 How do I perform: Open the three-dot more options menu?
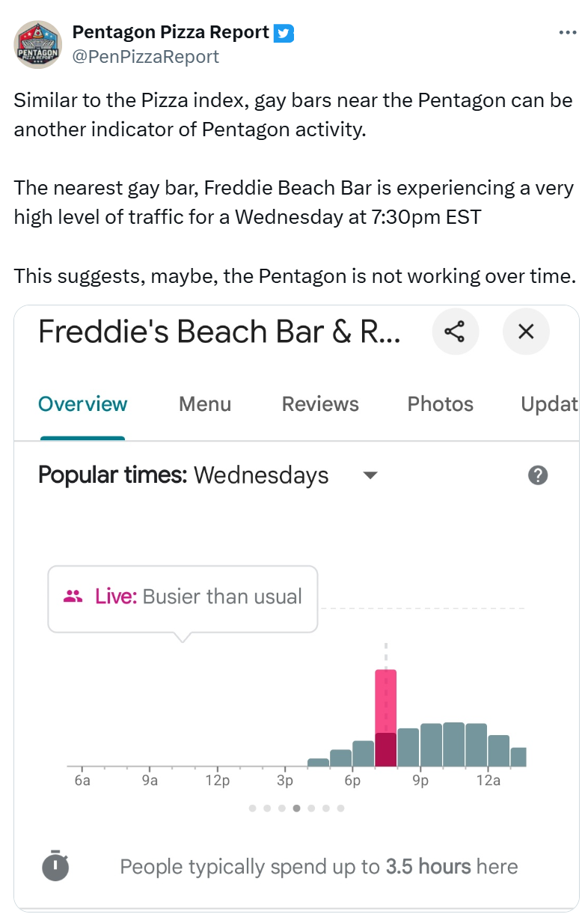(568, 33)
